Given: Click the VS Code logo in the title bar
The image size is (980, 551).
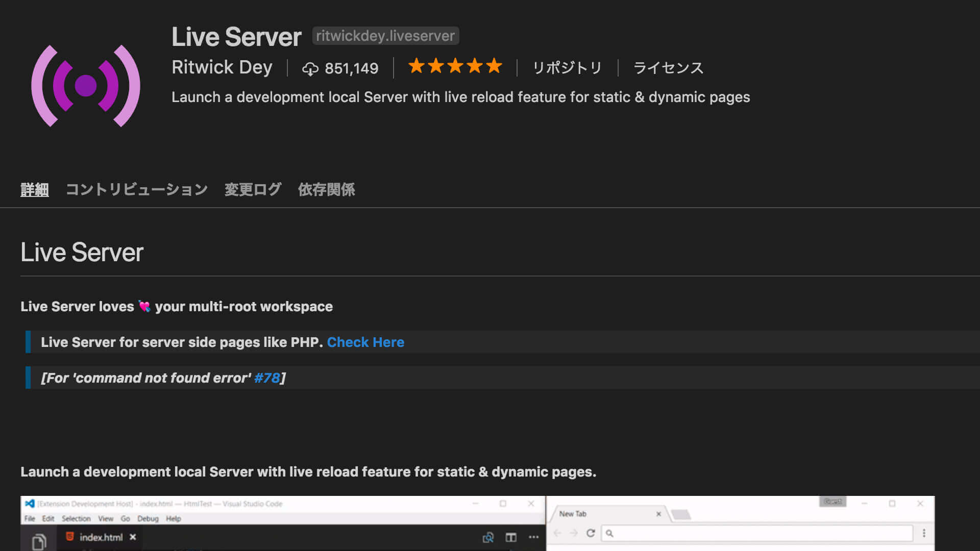Looking at the screenshot, I should tap(29, 504).
